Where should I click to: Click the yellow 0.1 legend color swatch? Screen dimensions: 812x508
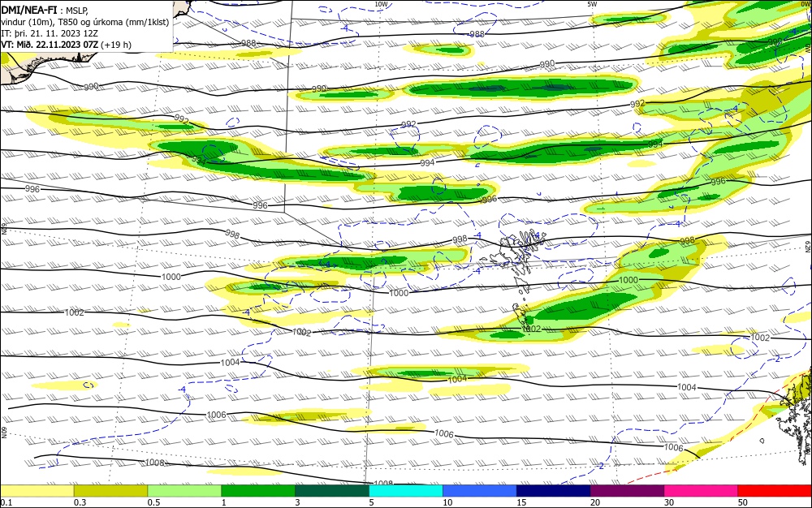click(x=37, y=491)
